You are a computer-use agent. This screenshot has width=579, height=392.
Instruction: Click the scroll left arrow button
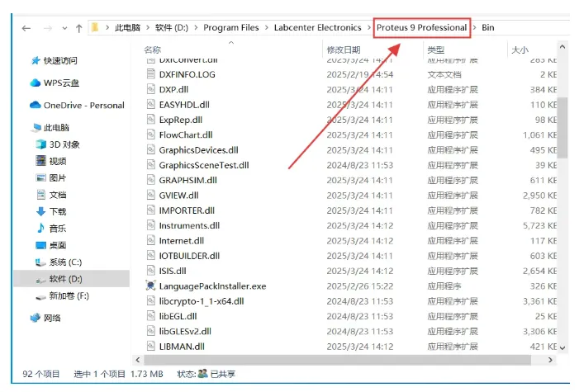[x=138, y=360]
